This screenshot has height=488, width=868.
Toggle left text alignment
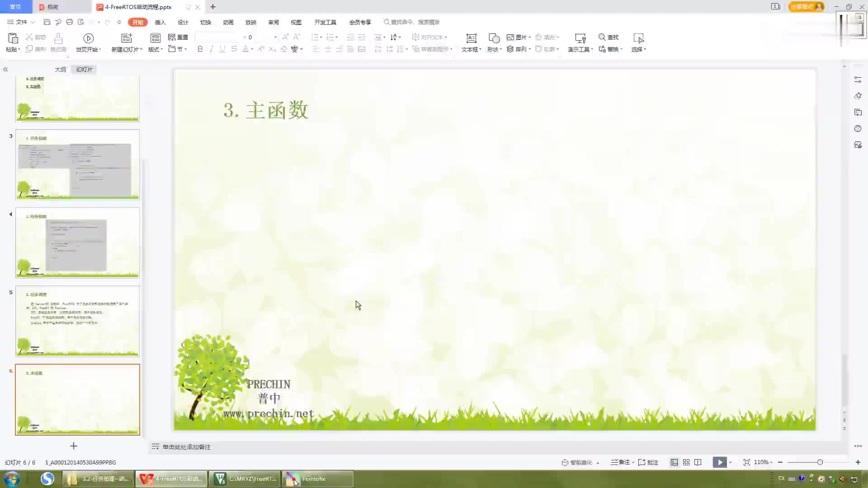[x=316, y=49]
